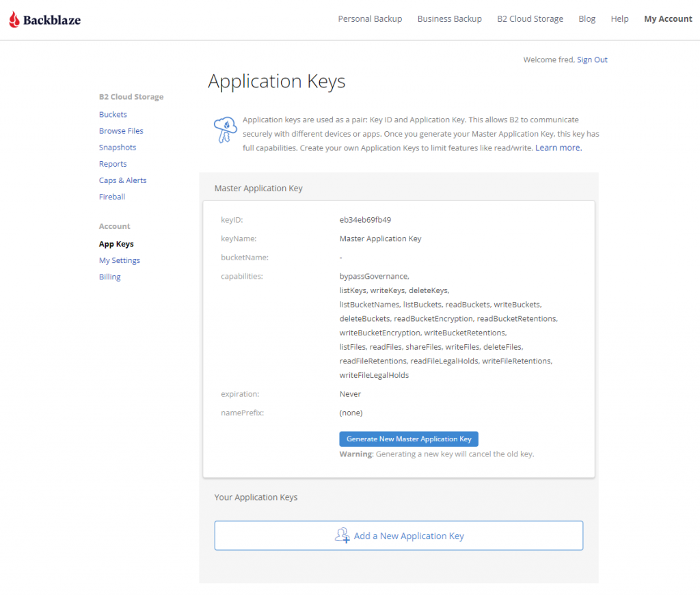Open My Settings in the sidebar
This screenshot has height=595, width=700.
click(119, 260)
